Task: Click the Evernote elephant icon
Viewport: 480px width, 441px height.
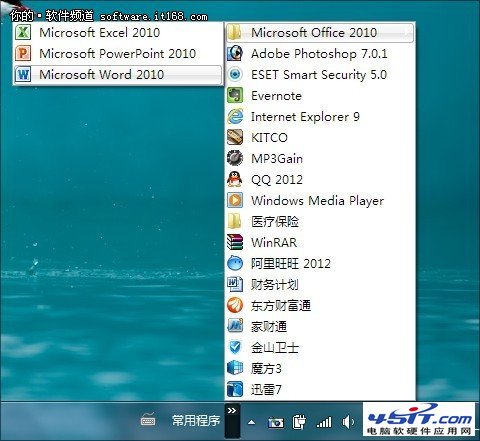Action: click(235, 95)
